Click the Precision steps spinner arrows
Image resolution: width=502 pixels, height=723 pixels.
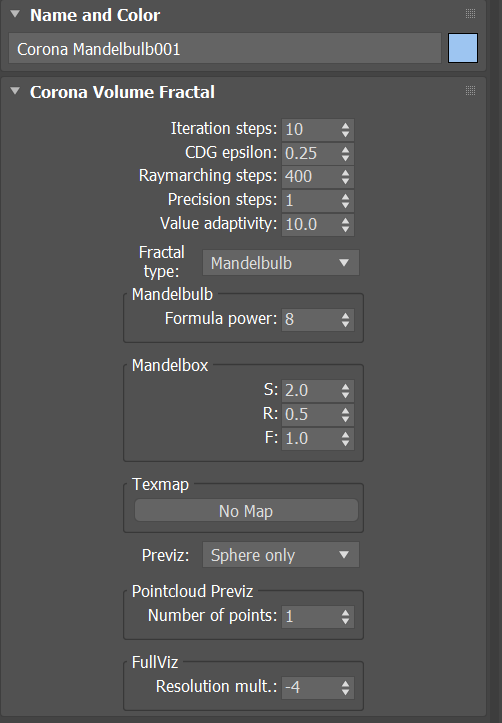[x=345, y=201]
